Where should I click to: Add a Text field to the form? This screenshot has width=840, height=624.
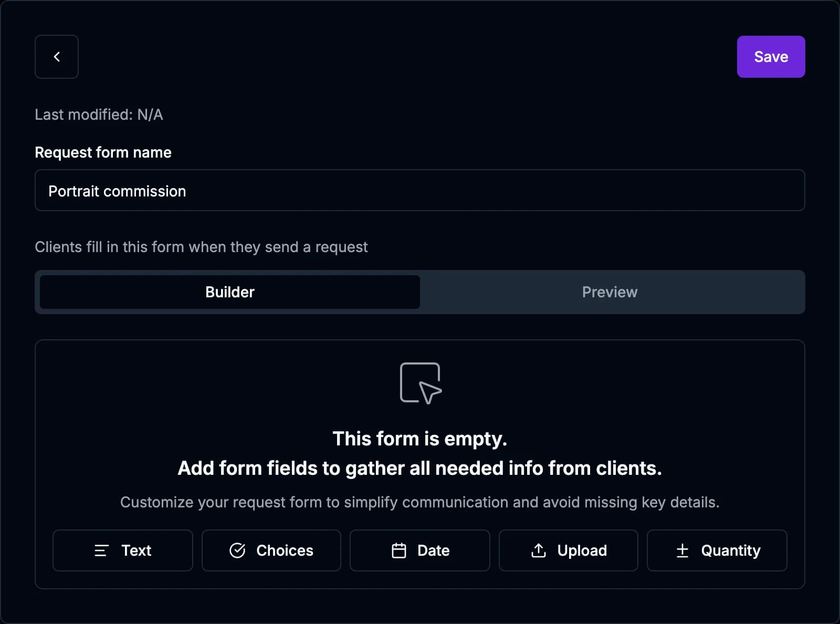point(123,550)
